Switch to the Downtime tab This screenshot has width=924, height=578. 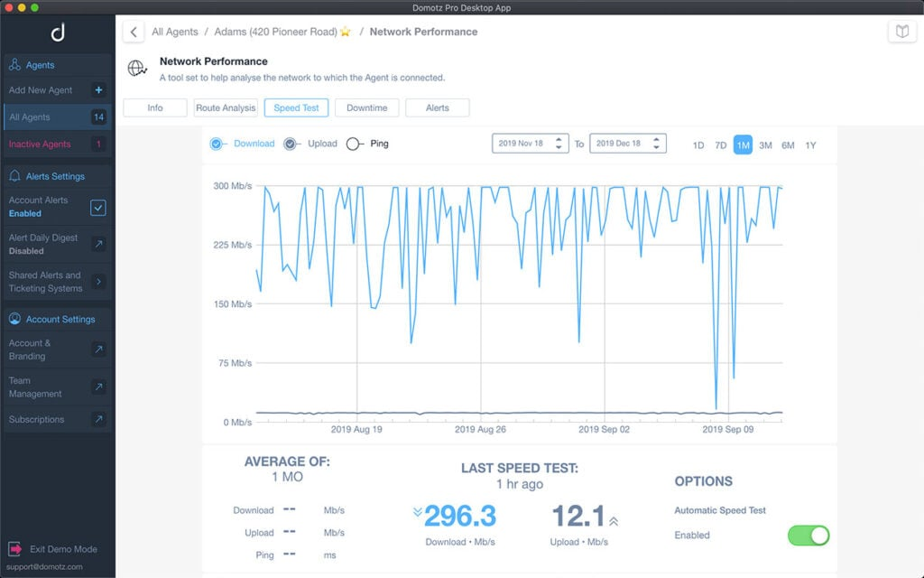point(366,107)
